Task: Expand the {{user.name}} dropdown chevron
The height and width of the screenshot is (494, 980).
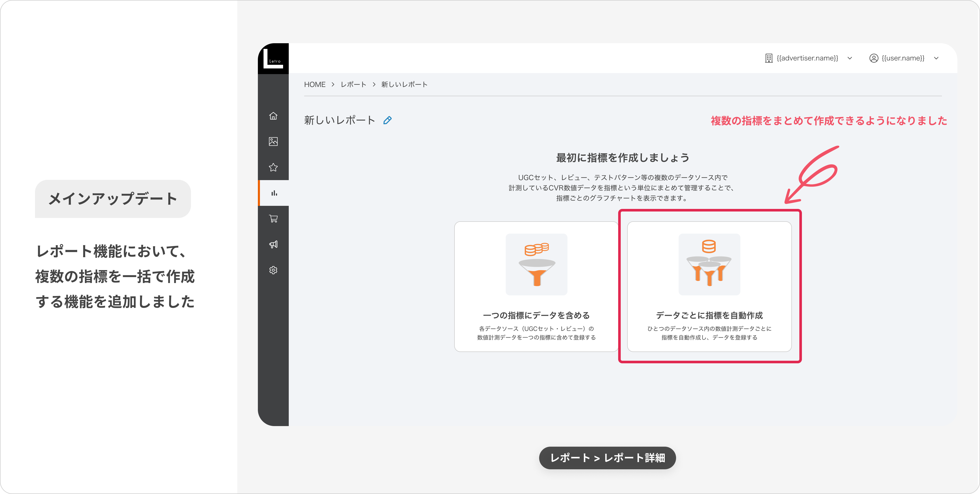Action: (x=936, y=58)
